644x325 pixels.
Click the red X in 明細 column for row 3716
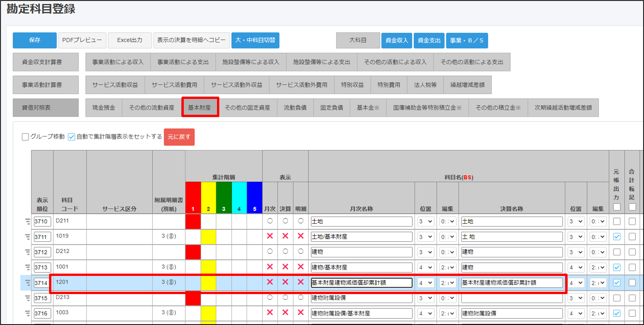coord(301,313)
